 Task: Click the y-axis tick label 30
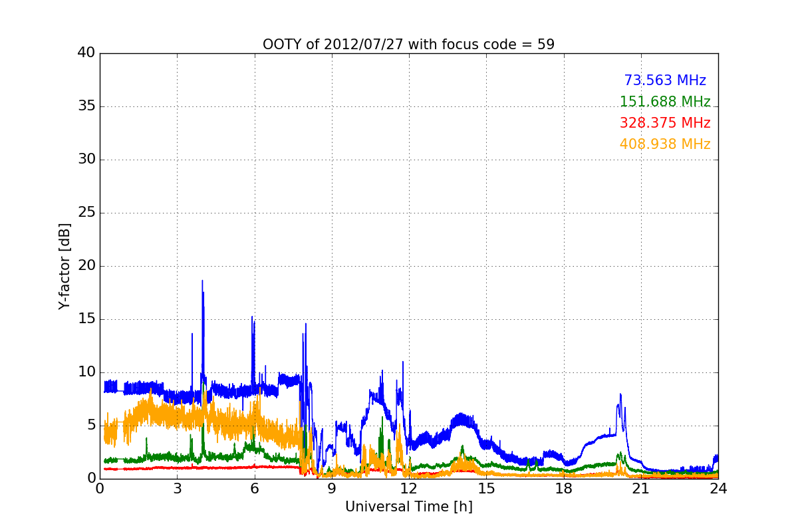(x=86, y=160)
